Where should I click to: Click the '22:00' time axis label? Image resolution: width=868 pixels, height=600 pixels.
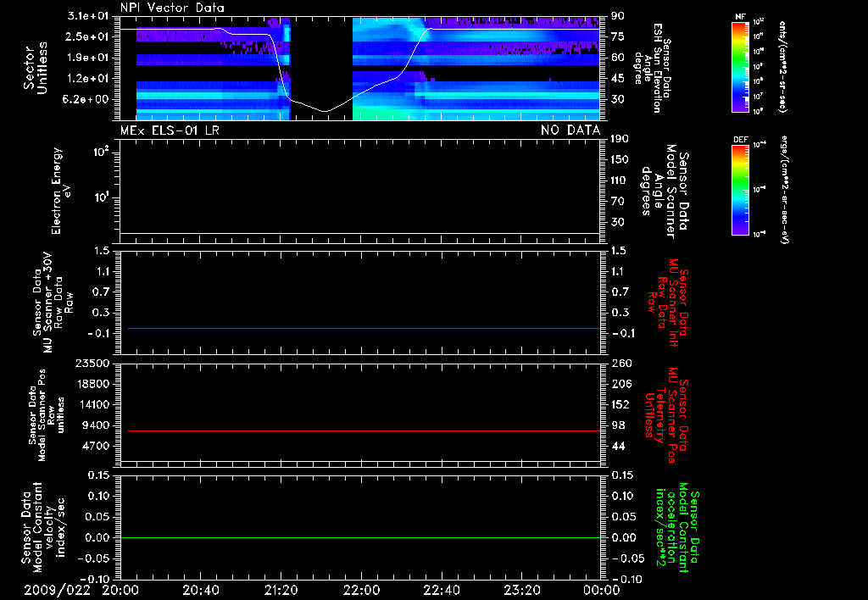[x=361, y=590]
